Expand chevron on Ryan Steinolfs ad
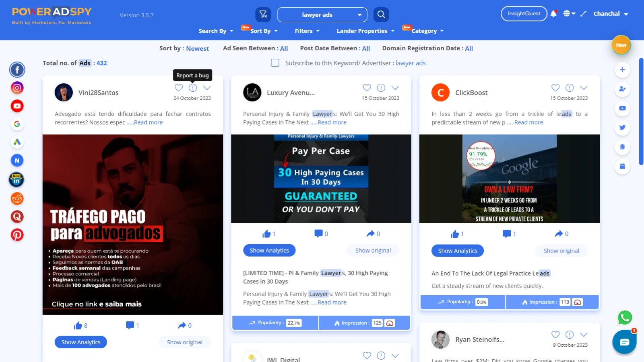Viewport: 644px width, 362px height. 584,335
